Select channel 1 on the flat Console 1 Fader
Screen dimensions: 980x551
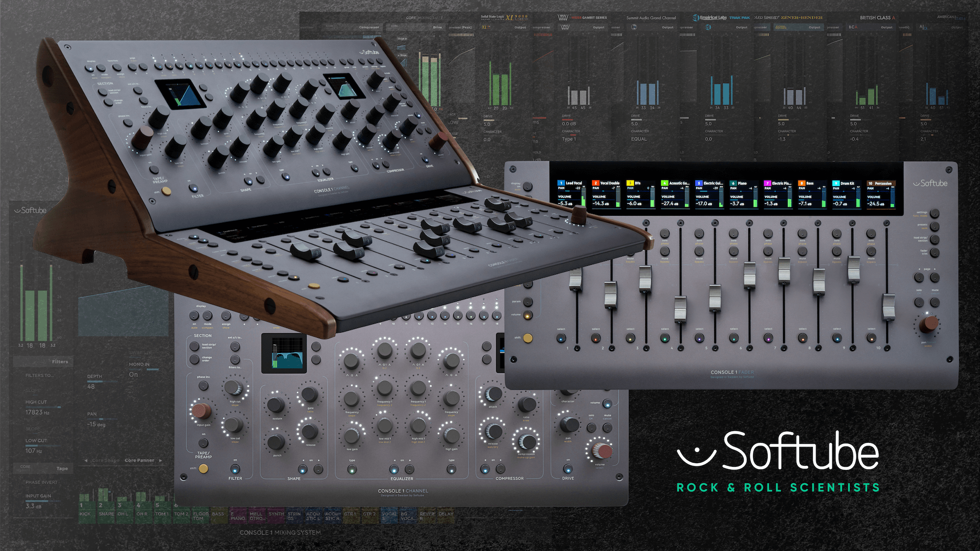click(561, 338)
